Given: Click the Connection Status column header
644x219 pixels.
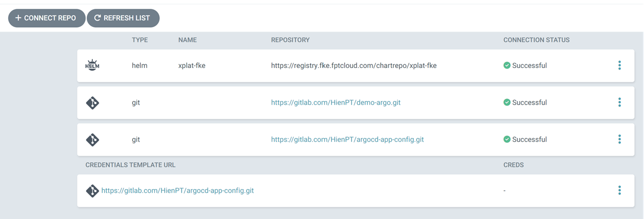Looking at the screenshot, I should (536, 40).
